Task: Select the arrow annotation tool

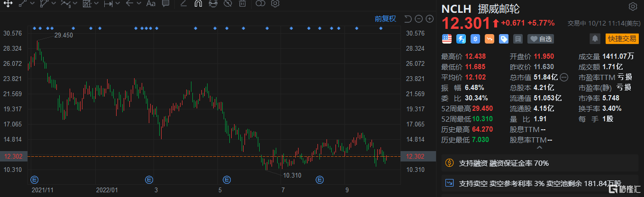Action: click(129, 4)
